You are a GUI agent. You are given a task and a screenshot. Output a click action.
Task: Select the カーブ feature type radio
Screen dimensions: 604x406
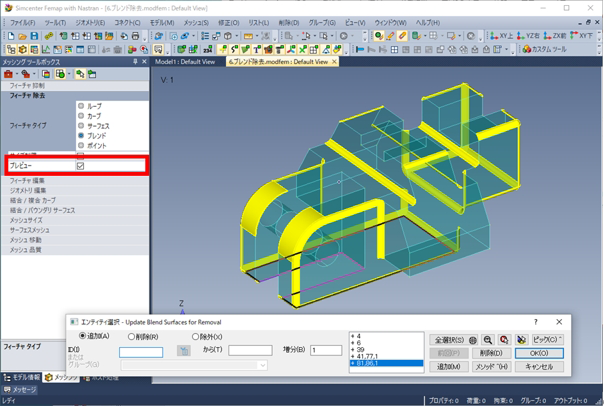[81, 116]
